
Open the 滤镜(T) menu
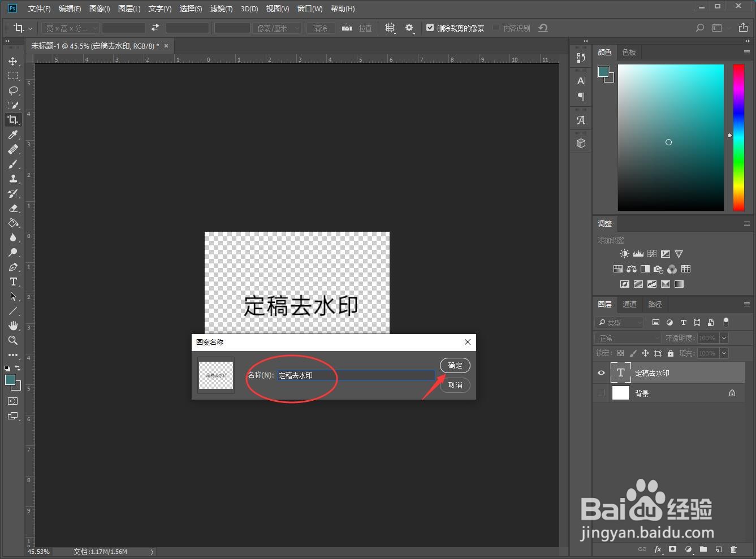221,8
